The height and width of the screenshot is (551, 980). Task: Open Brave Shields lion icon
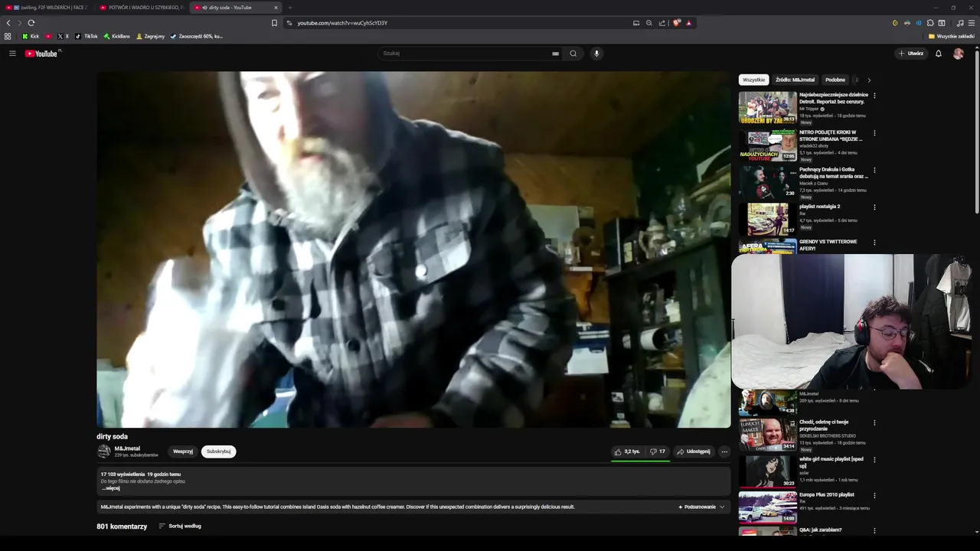pos(677,23)
